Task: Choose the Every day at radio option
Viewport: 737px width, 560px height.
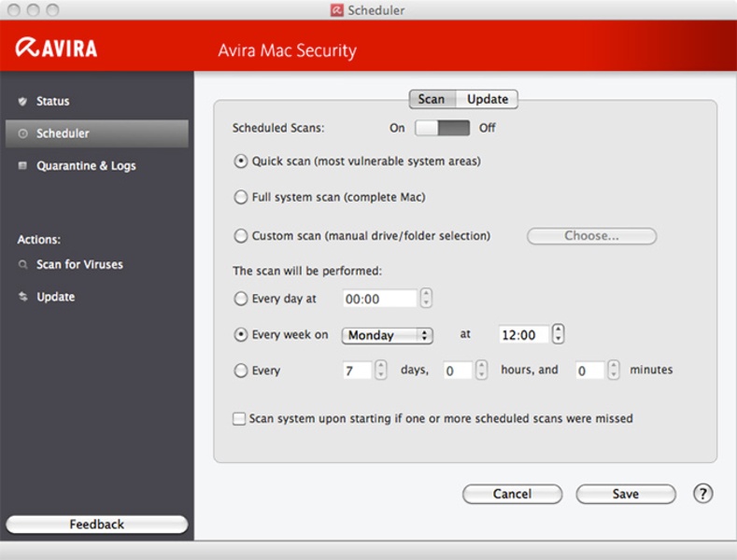Action: point(240,299)
